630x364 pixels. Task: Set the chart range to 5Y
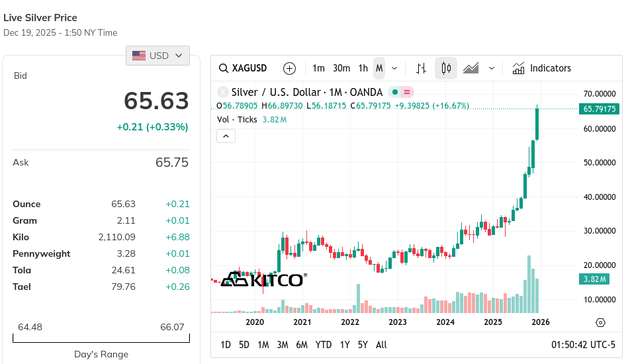click(363, 345)
